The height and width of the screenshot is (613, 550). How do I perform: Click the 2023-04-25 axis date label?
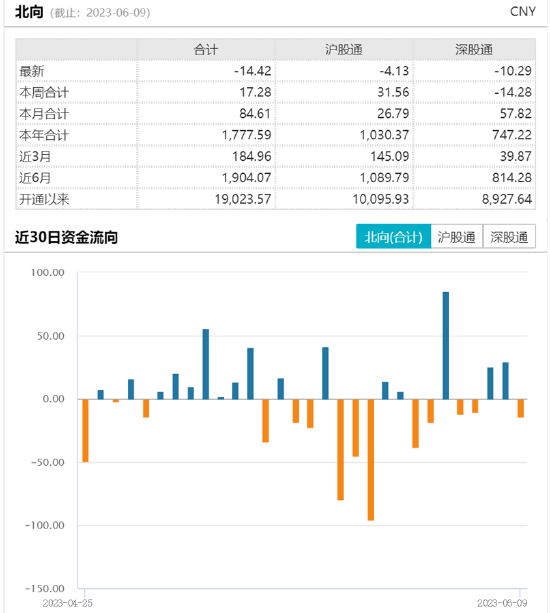click(x=67, y=603)
